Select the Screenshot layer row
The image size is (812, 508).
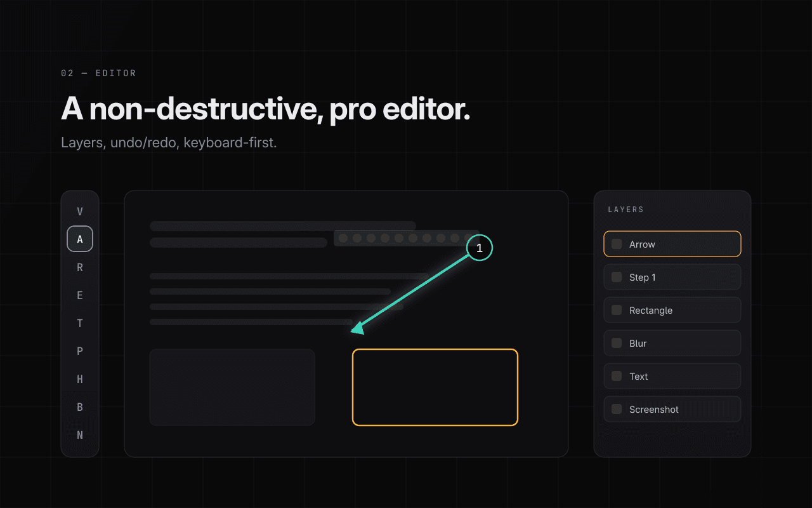click(x=672, y=409)
